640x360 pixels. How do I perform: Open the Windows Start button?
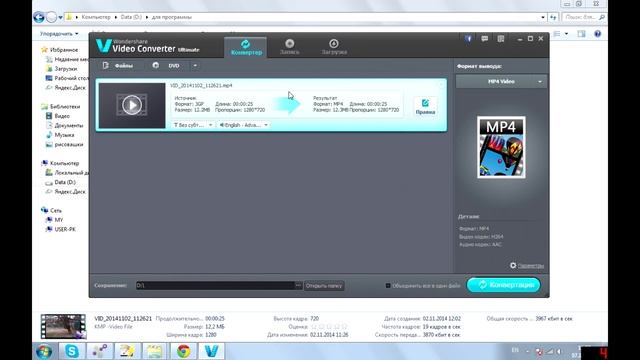pyautogui.click(x=44, y=351)
